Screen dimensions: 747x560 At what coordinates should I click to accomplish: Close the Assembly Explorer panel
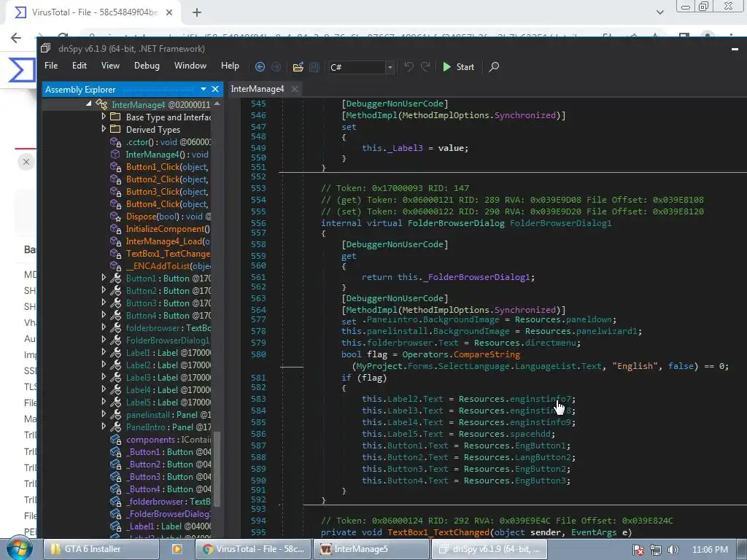coord(215,89)
